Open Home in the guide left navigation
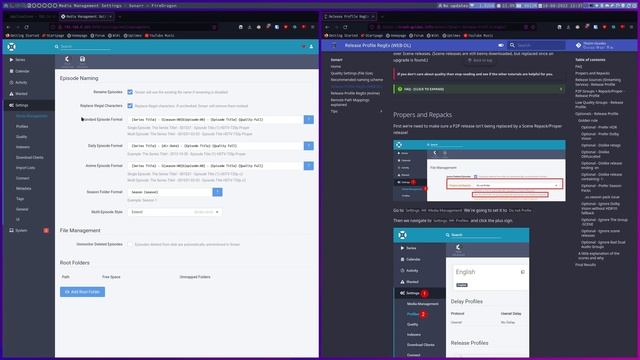Image resolution: width=640 pixels, height=360 pixels. tap(336, 67)
